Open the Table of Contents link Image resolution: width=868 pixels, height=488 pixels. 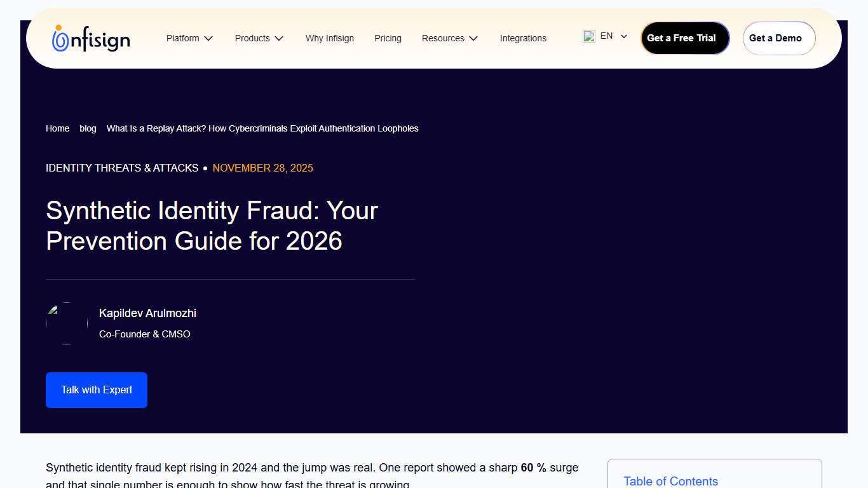tap(671, 481)
